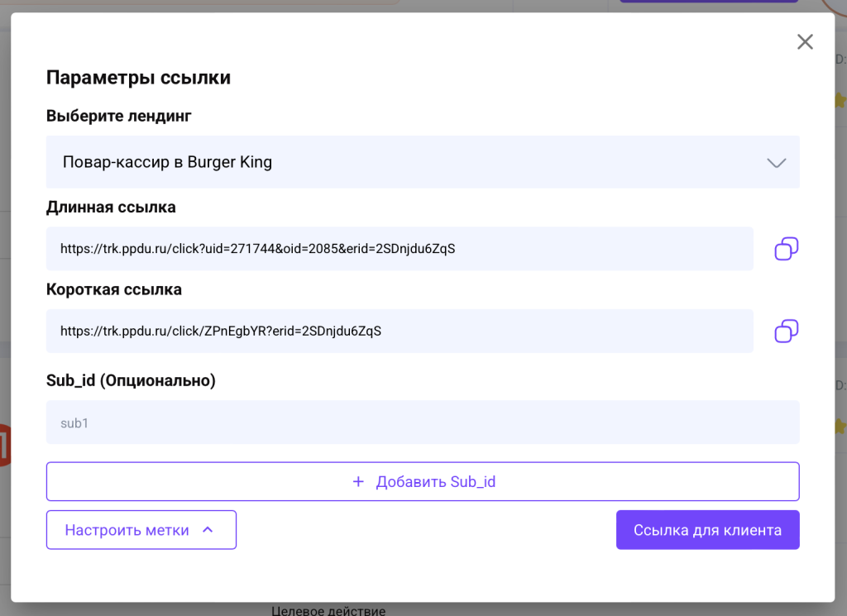Click the chevron in the landing selector
This screenshot has height=616, width=847.
click(776, 162)
